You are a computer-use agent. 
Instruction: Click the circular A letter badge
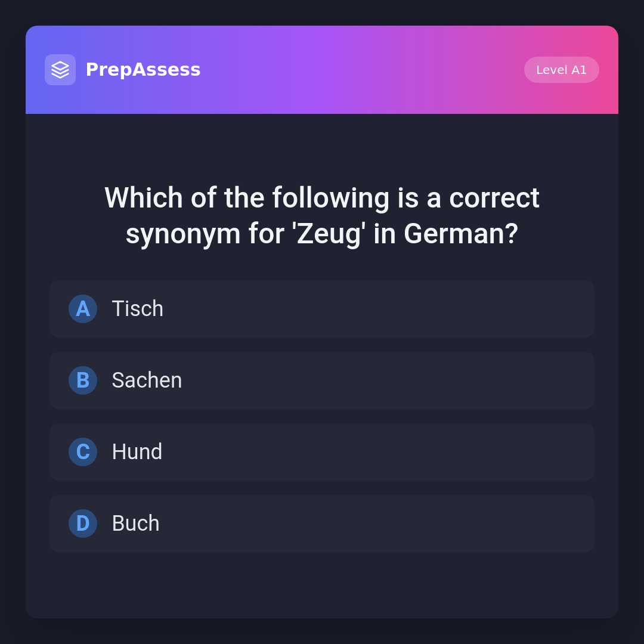[x=83, y=309]
